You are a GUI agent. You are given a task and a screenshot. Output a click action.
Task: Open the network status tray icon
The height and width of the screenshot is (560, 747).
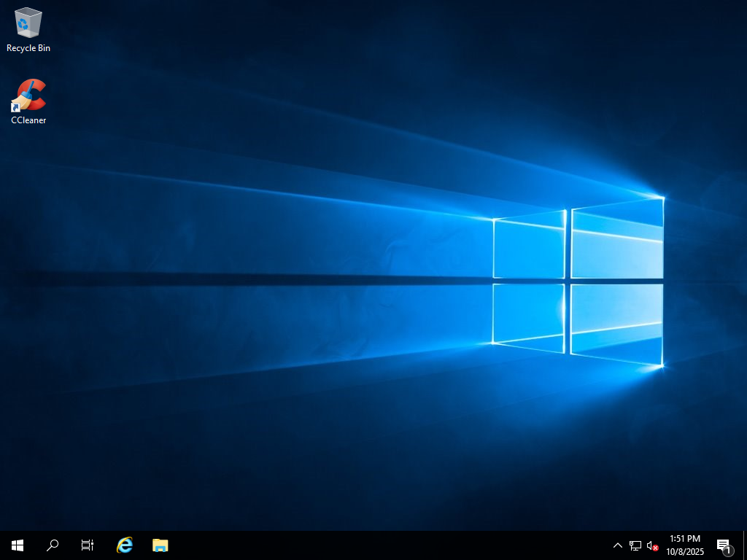635,545
